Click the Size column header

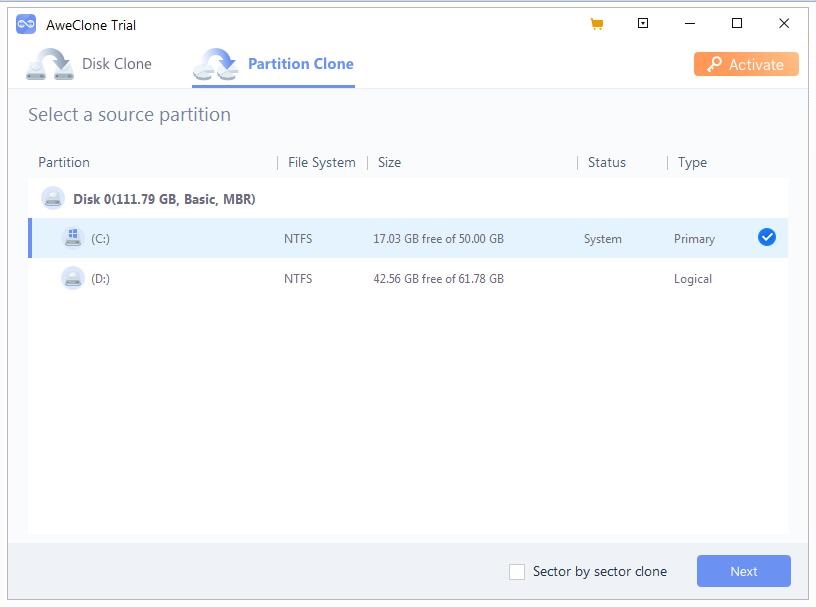click(389, 162)
